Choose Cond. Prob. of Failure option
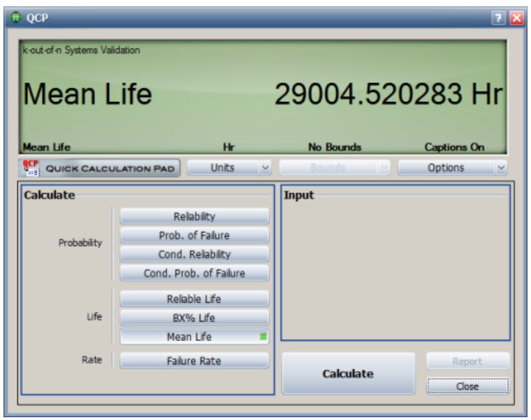The height and width of the screenshot is (420, 531). point(194,273)
